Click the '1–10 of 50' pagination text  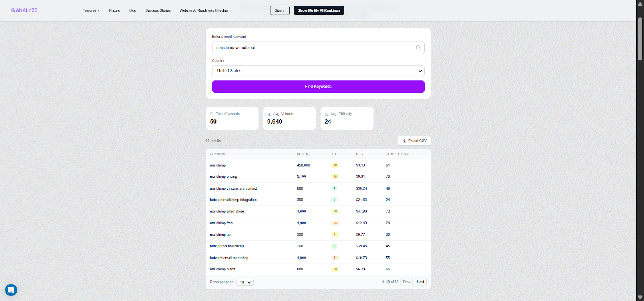390,282
